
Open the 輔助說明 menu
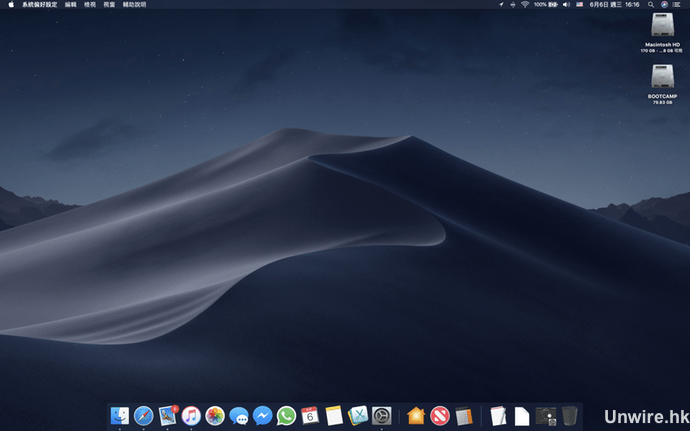[134, 4]
